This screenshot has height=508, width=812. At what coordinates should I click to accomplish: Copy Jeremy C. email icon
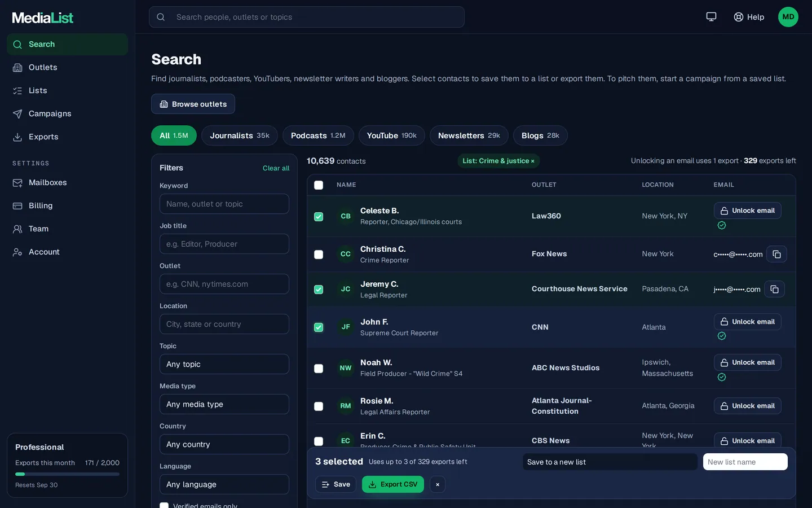(x=774, y=289)
